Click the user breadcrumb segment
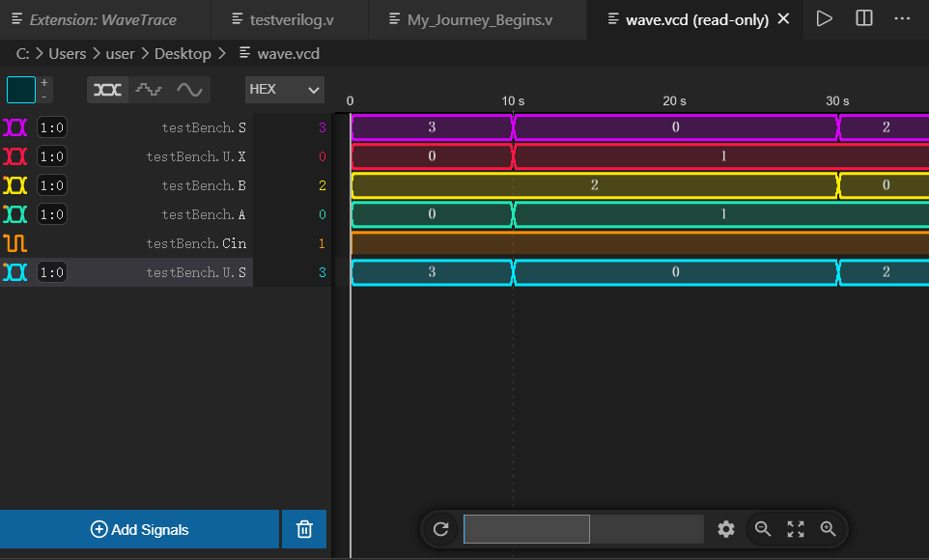The height and width of the screenshot is (560, 929). tap(121, 54)
